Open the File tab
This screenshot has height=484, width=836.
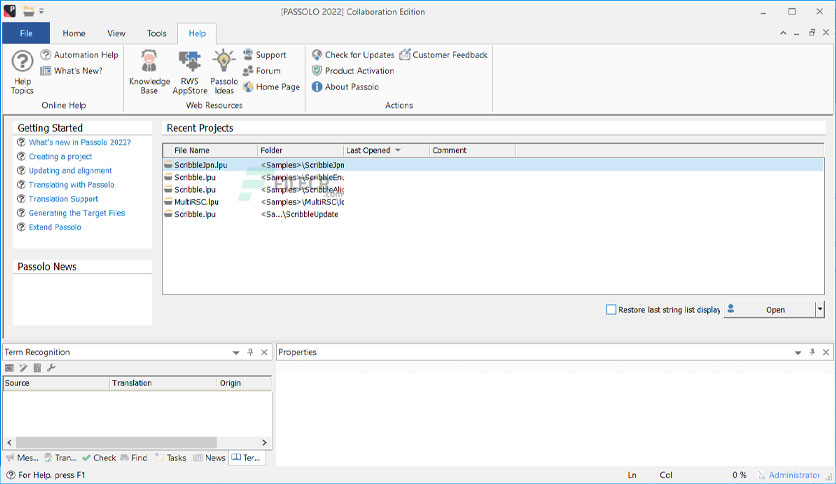pyautogui.click(x=26, y=33)
